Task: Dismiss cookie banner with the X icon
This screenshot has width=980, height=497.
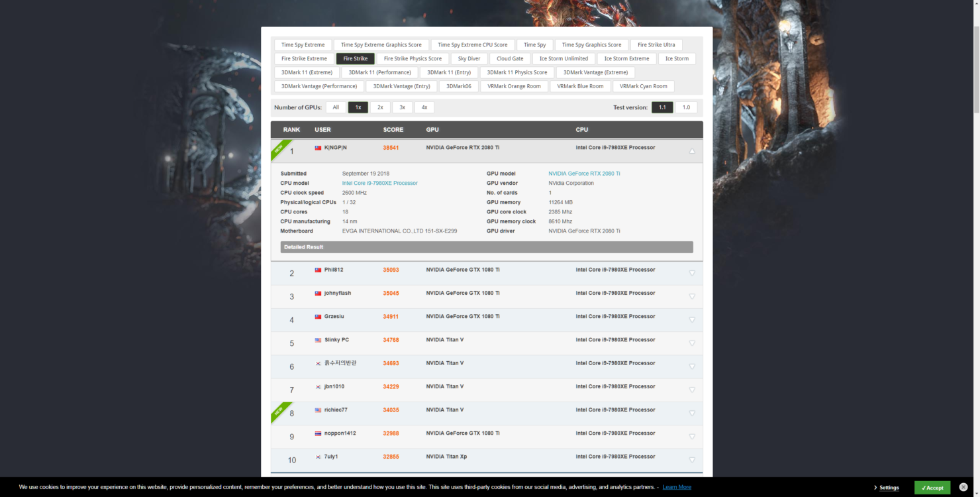Action: click(963, 487)
